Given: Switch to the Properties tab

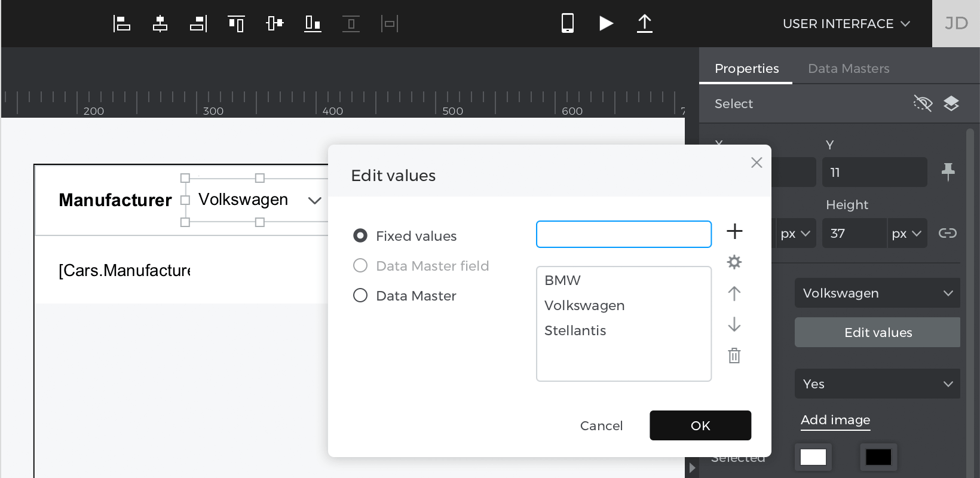Looking at the screenshot, I should [746, 68].
